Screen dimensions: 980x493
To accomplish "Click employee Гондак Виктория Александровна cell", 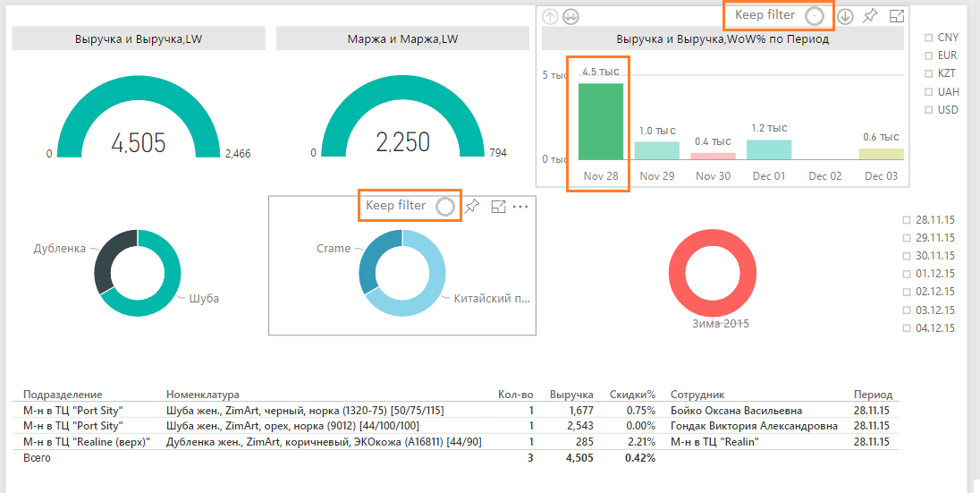I will tap(754, 426).
